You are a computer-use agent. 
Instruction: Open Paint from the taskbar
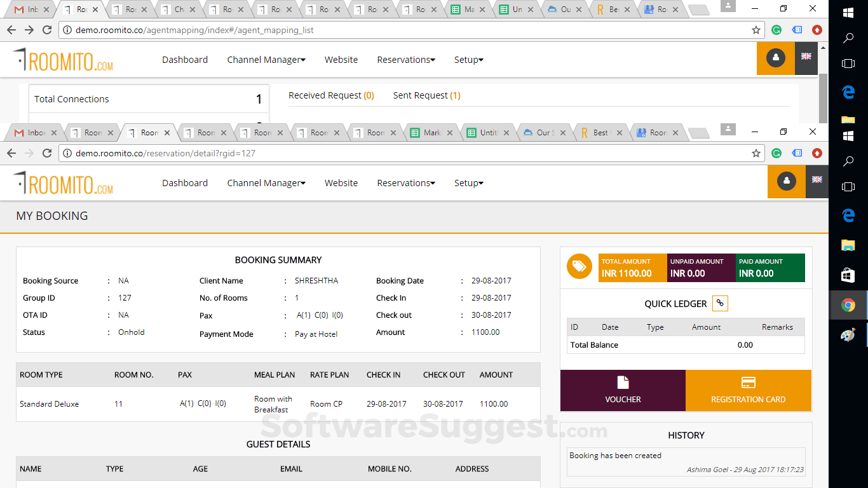[848, 335]
